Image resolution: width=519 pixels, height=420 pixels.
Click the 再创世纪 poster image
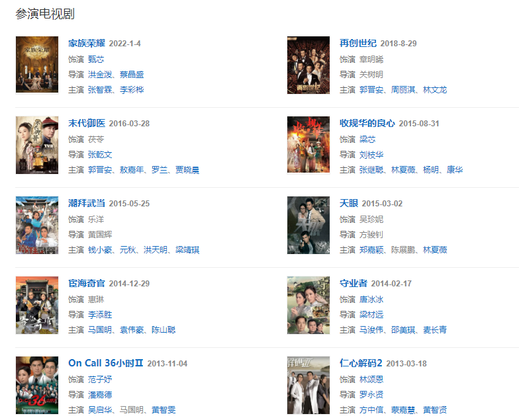(308, 65)
